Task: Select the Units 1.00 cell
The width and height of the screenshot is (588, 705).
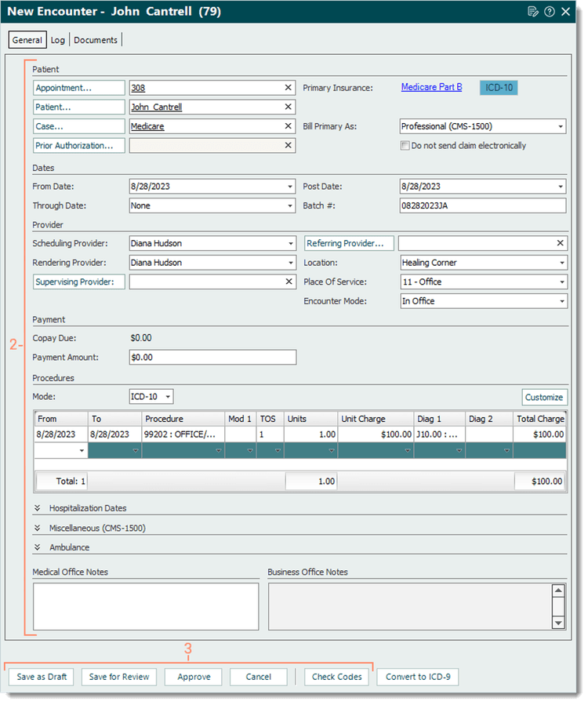Action: pos(310,434)
